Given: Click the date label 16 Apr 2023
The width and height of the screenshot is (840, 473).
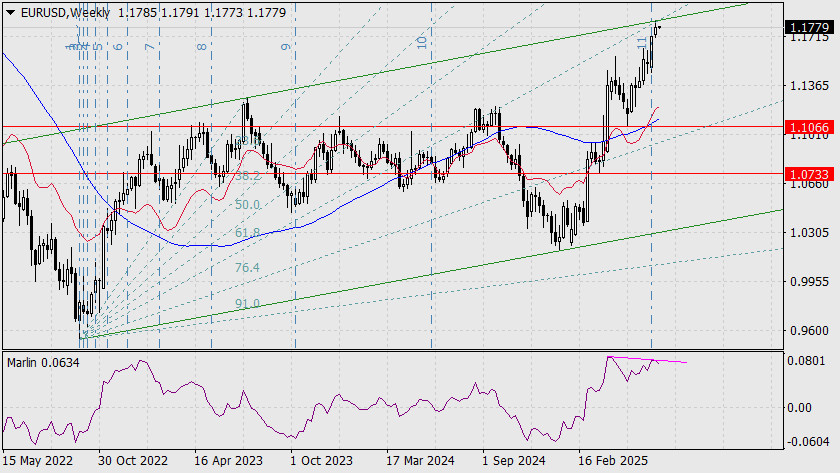Looking at the screenshot, I should pos(228,461).
